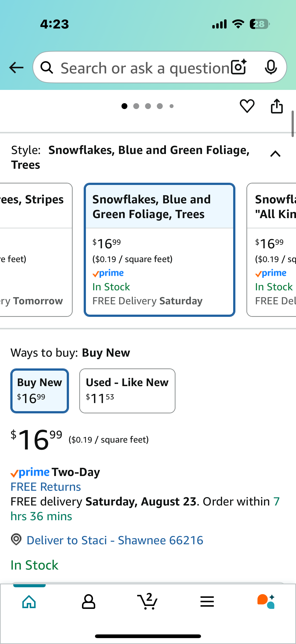Open the FREE Returns link

(46, 487)
